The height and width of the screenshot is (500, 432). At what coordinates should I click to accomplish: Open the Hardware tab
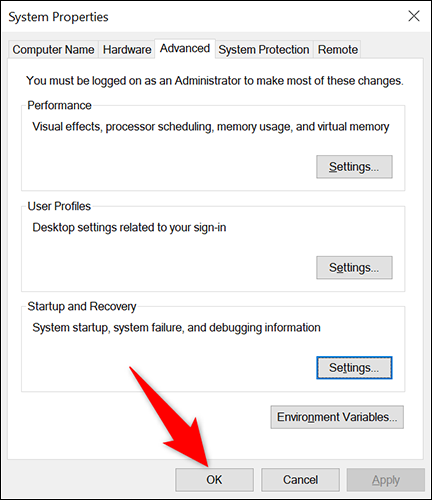click(x=127, y=50)
